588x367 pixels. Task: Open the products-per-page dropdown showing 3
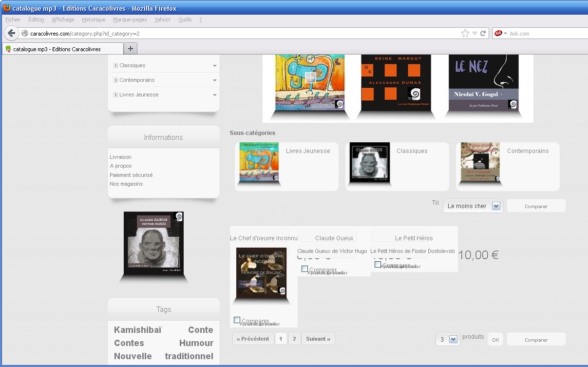coord(448,339)
